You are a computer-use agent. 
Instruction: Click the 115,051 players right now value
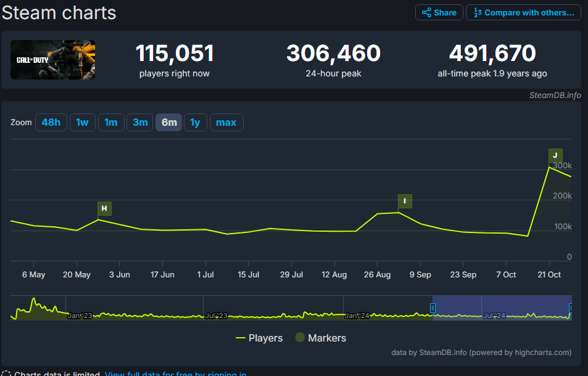click(x=175, y=53)
